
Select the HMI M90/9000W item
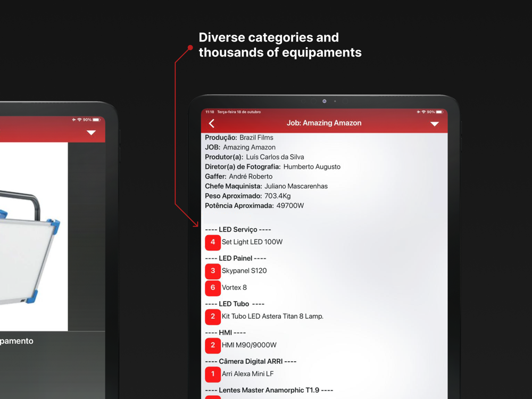[249, 345]
